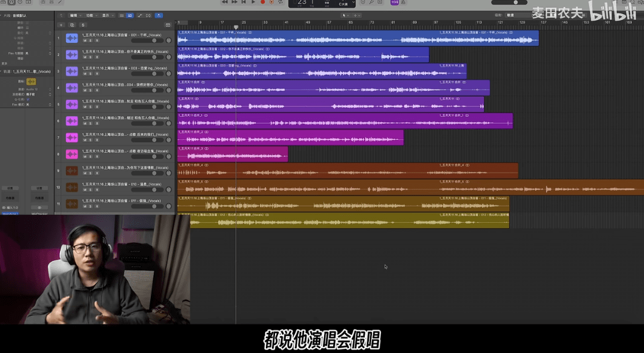Click the waveform icon of track 1
The image size is (644, 353).
(71, 38)
